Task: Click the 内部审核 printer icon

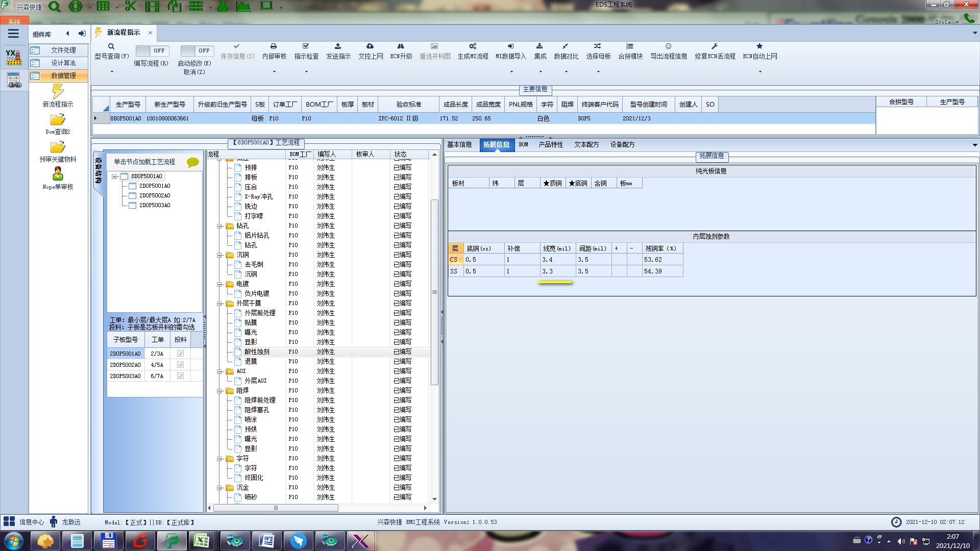Action: point(274,46)
